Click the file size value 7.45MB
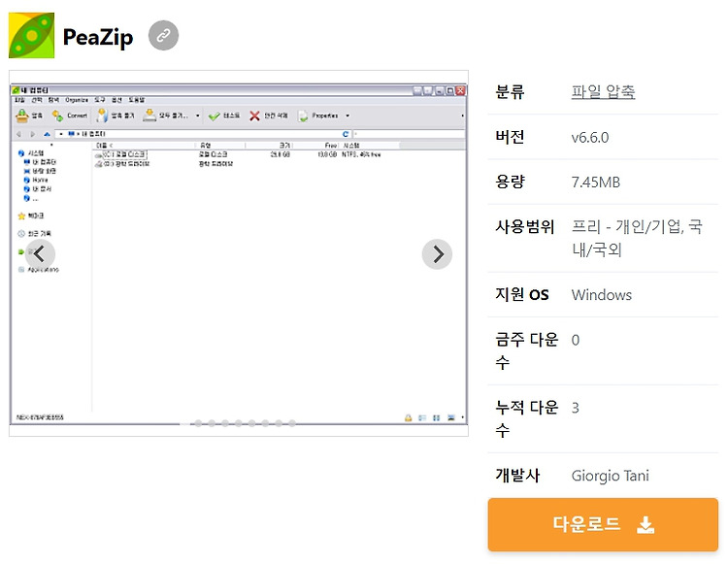728x564 pixels. [x=596, y=182]
